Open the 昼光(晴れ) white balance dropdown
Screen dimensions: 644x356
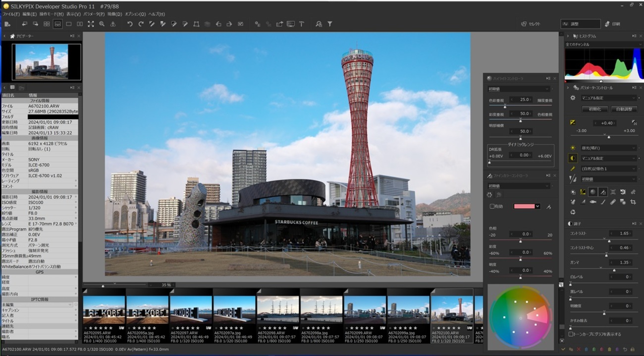609,148
